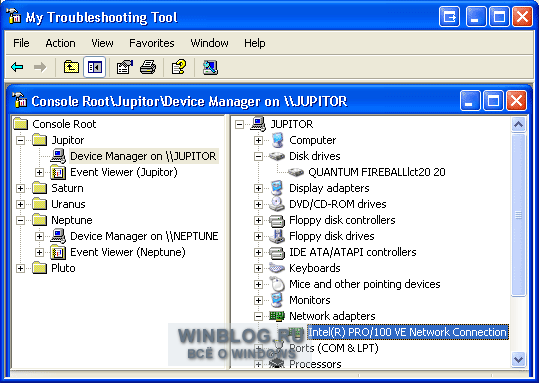Select Device Manager on \\JUPITOR tree item

pyautogui.click(x=143, y=156)
